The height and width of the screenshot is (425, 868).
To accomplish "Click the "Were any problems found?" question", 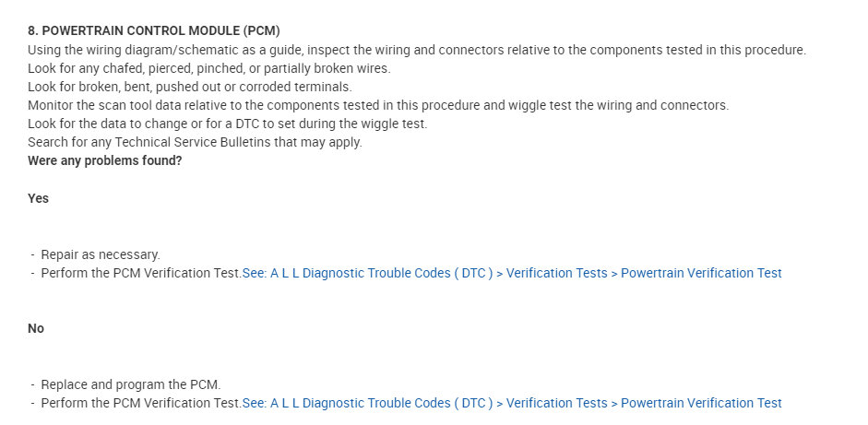I will [x=104, y=160].
